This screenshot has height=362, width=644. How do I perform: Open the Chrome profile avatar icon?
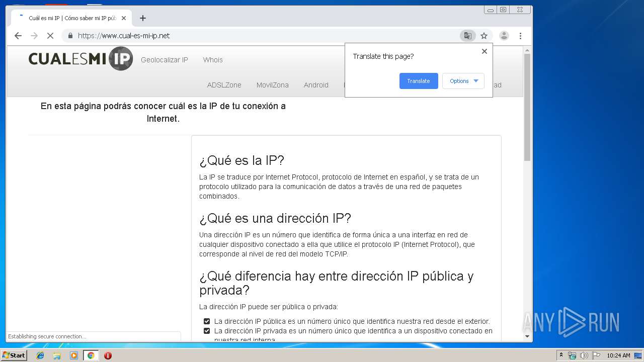504,36
